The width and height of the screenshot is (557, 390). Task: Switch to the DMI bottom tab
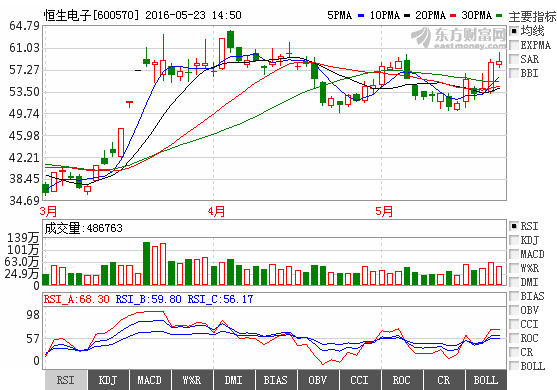pyautogui.click(x=234, y=380)
